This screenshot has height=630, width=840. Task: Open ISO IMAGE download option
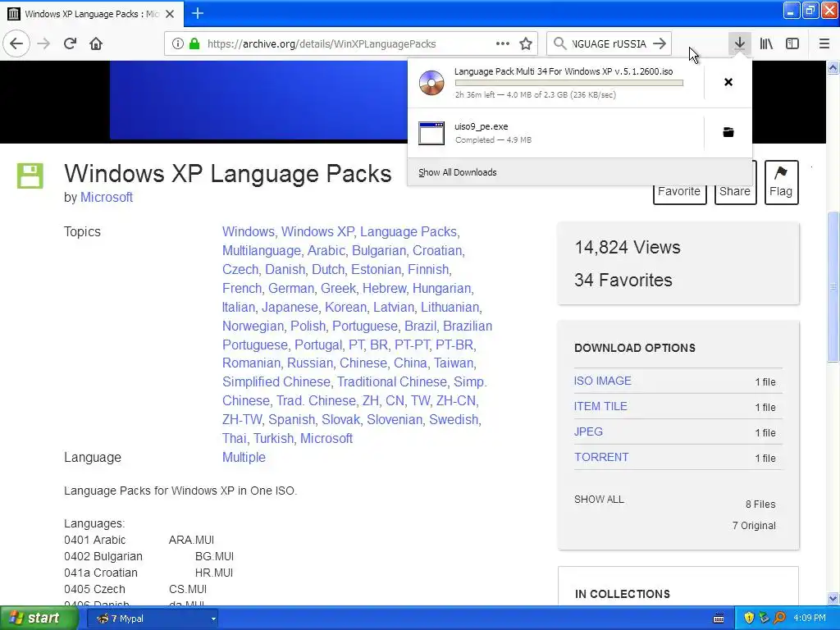tap(602, 381)
